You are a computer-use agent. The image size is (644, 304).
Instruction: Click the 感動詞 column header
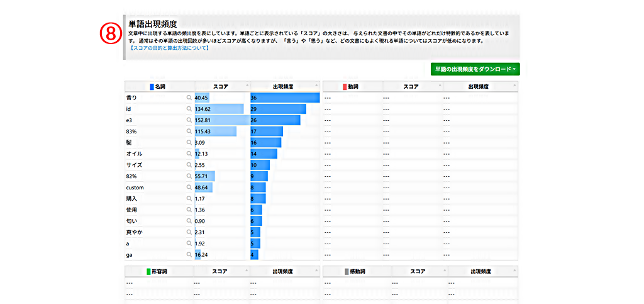(x=357, y=271)
